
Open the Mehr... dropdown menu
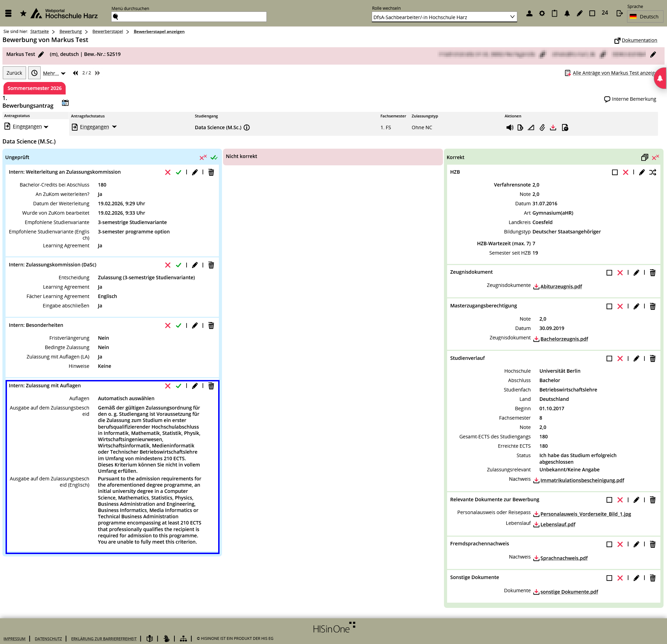[54, 73]
